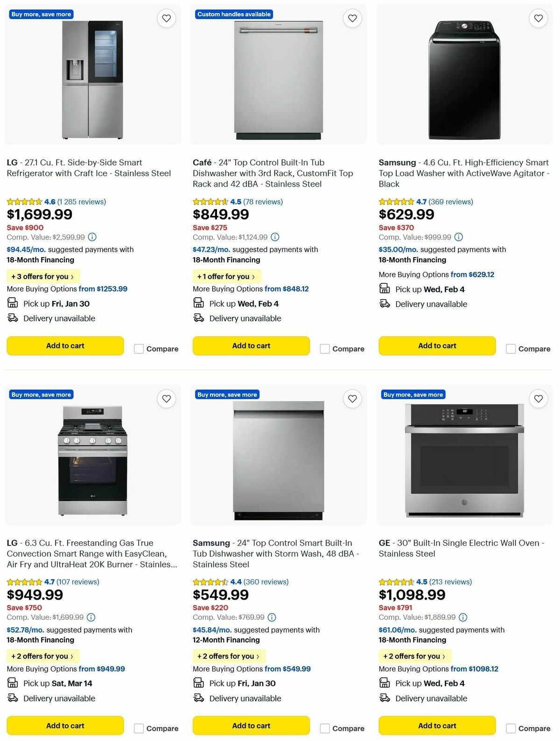Click the 1 285 reviews link
This screenshot has height=741, width=560.
81,202
